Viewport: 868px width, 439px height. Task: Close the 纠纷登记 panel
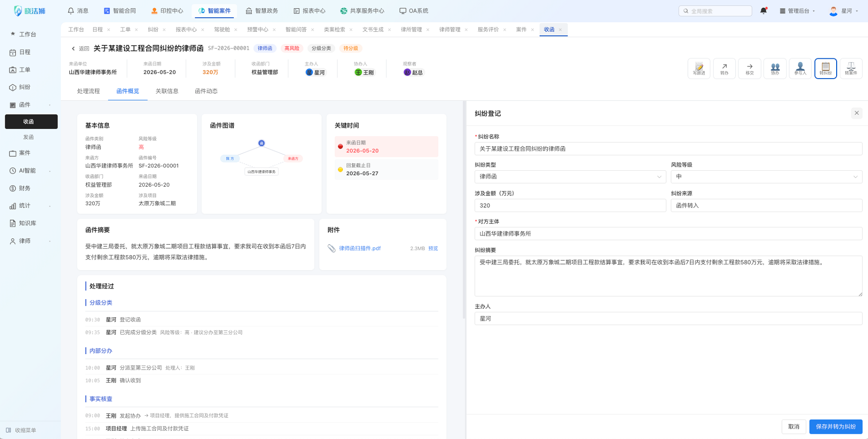(856, 113)
